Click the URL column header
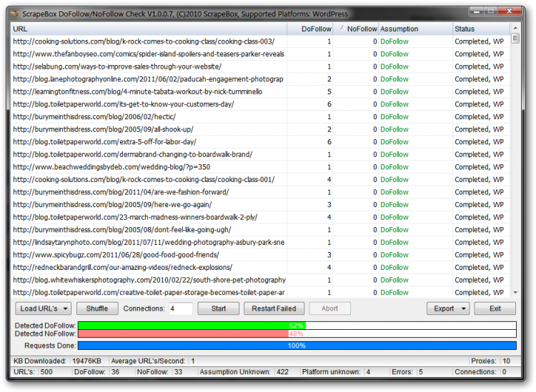Viewport: 536px width, 392px height. click(x=149, y=29)
